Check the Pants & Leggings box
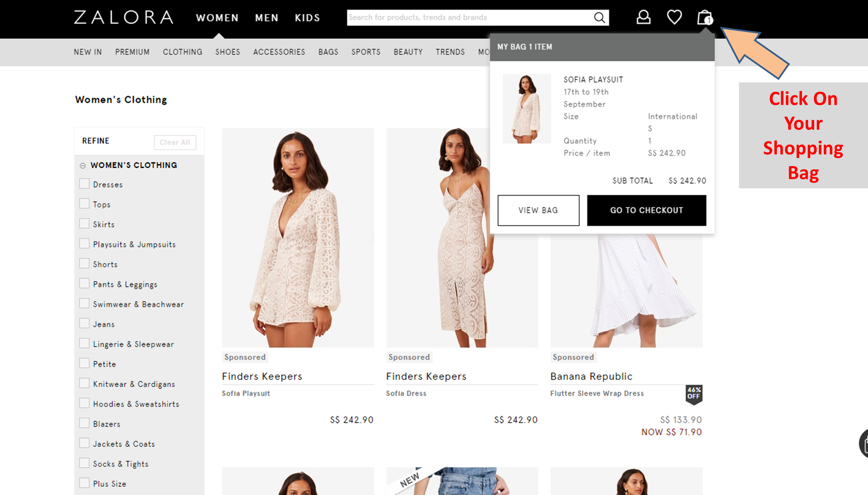The image size is (868, 495). [x=84, y=284]
